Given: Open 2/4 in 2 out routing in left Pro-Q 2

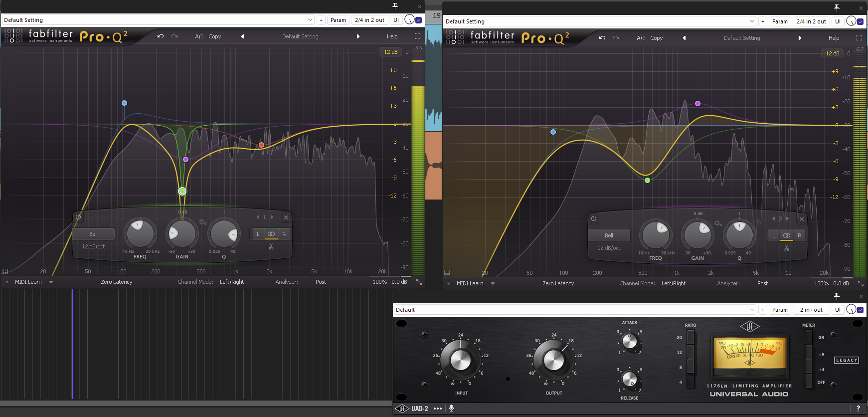Looking at the screenshot, I should pyautogui.click(x=369, y=20).
